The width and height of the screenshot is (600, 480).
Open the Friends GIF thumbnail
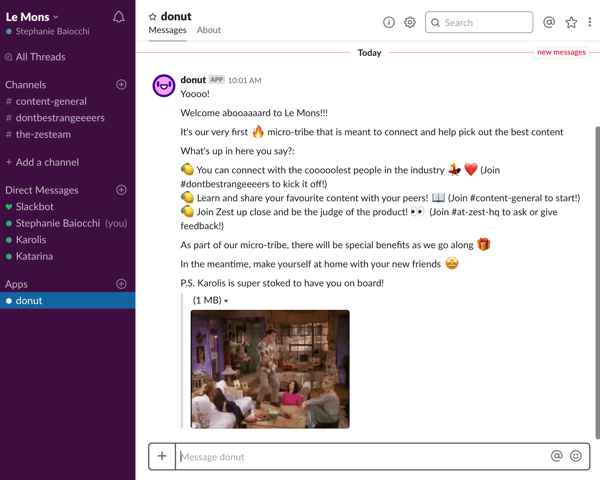click(x=270, y=369)
